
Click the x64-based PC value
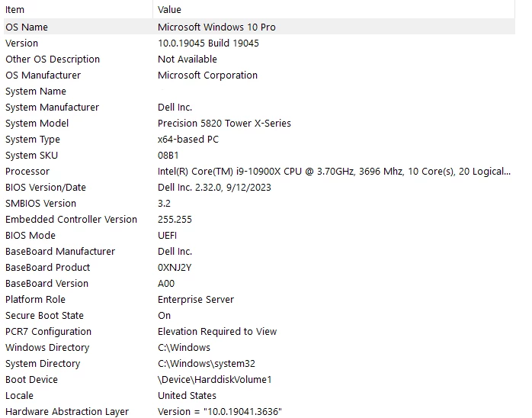click(x=188, y=140)
